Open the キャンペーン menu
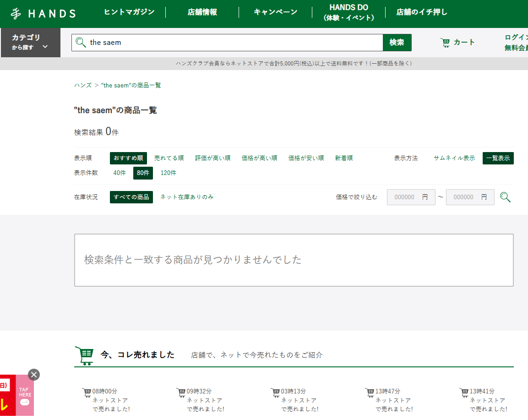The image size is (528, 420). click(x=276, y=12)
